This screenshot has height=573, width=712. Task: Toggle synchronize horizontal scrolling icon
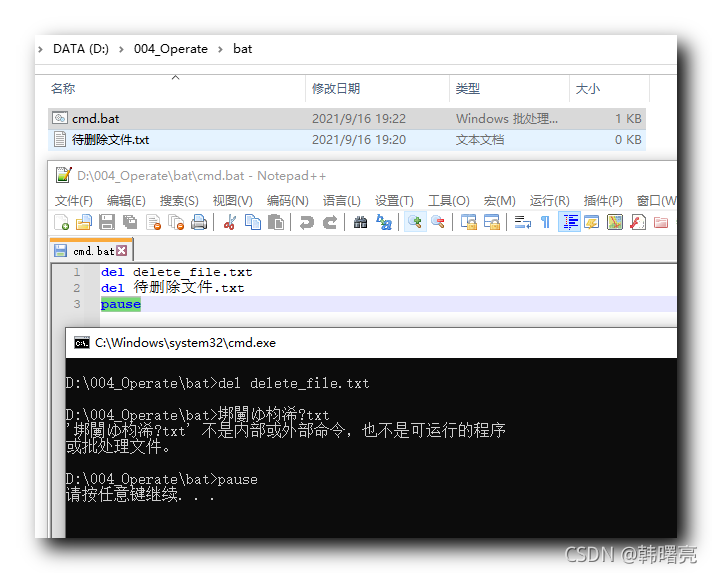(492, 222)
